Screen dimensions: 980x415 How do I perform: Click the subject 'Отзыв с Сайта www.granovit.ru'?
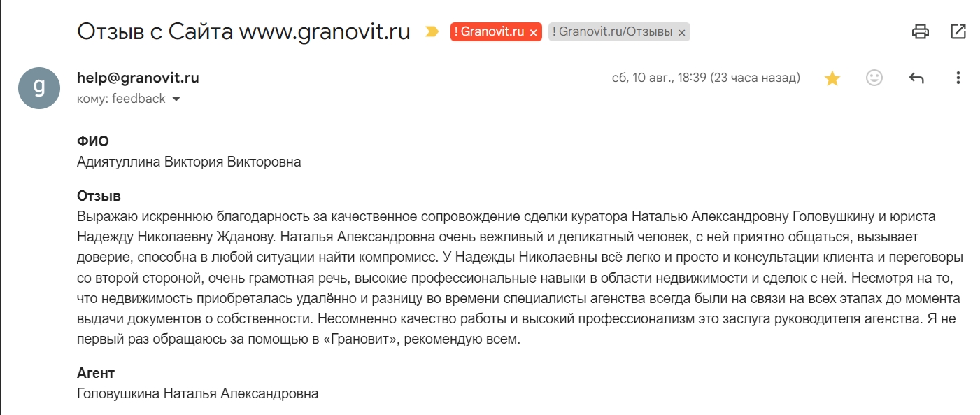coord(243,31)
